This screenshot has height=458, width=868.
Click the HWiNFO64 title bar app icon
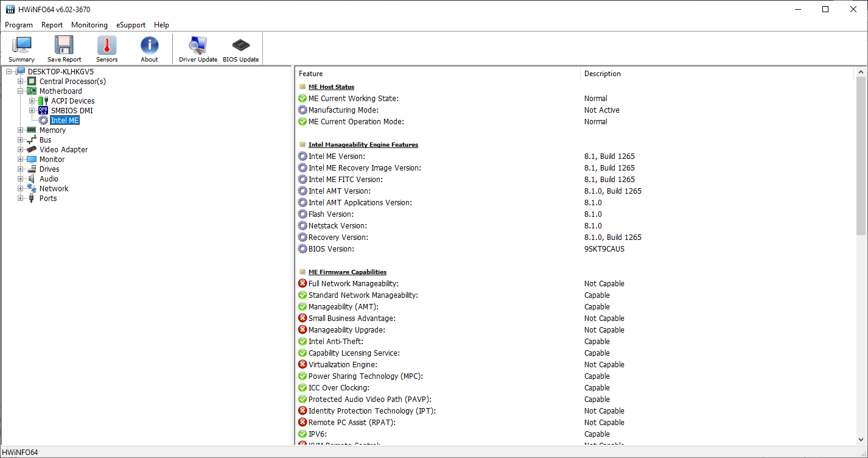[10, 9]
